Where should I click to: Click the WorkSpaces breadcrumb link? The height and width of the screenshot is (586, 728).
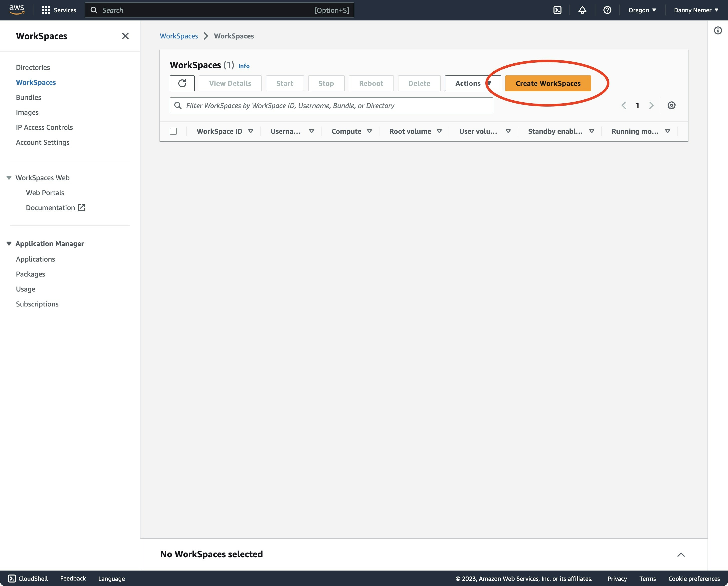click(x=179, y=36)
